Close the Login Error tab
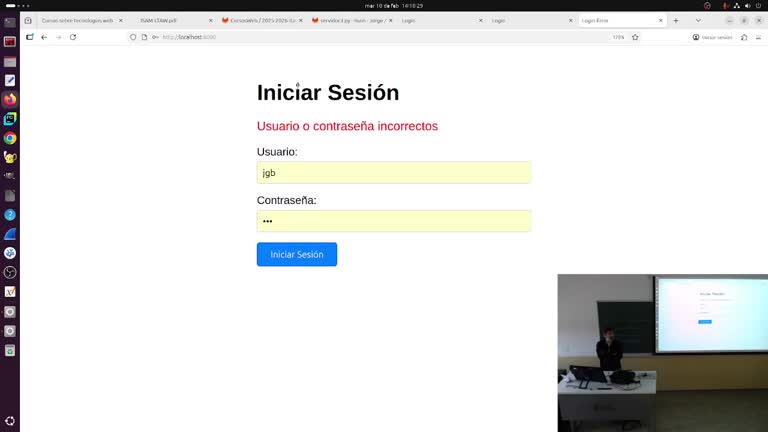The width and height of the screenshot is (768, 432). (x=663, y=20)
